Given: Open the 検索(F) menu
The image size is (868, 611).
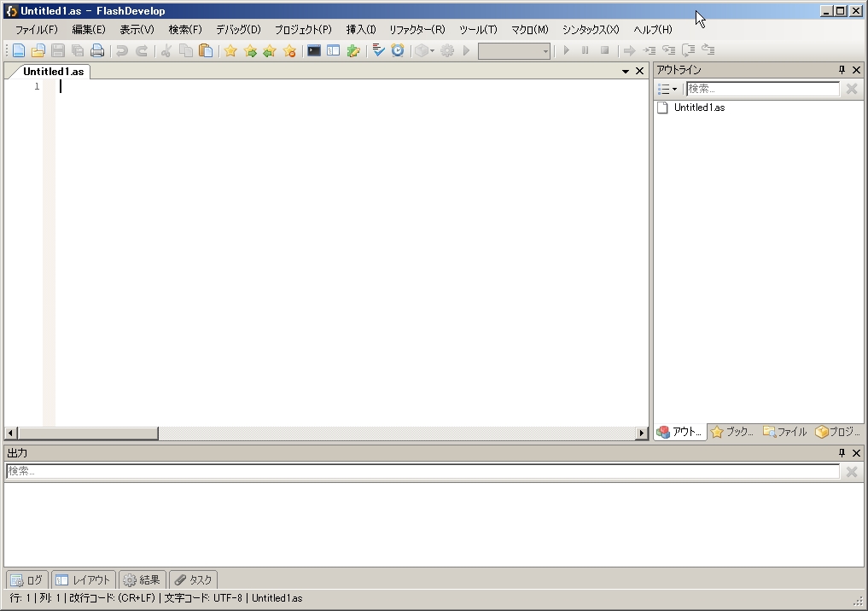Looking at the screenshot, I should click(x=185, y=30).
